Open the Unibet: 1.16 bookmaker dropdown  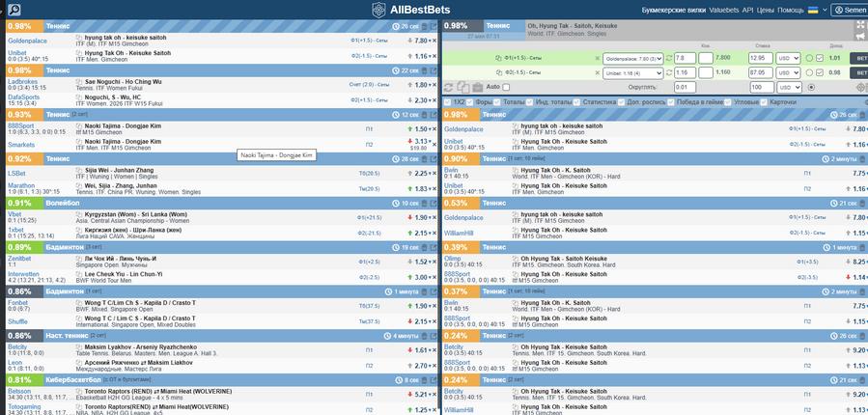[632, 73]
